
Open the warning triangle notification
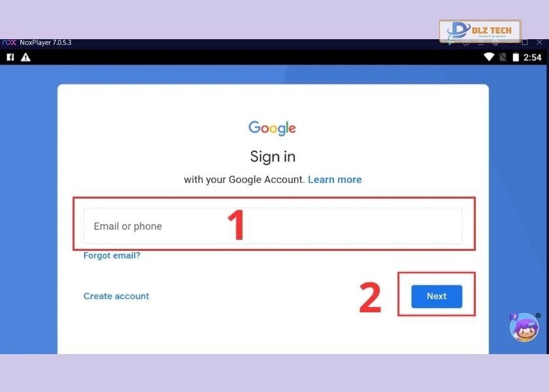coord(25,57)
